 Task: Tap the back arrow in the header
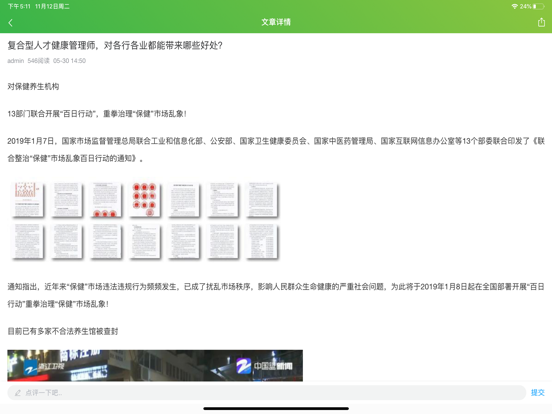[x=10, y=23]
